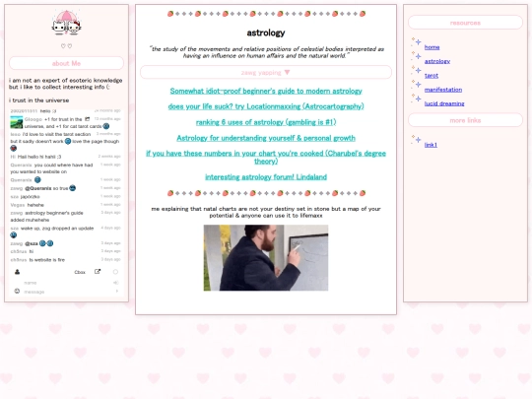Click the sparkle icon beside link1

pos(416,140)
